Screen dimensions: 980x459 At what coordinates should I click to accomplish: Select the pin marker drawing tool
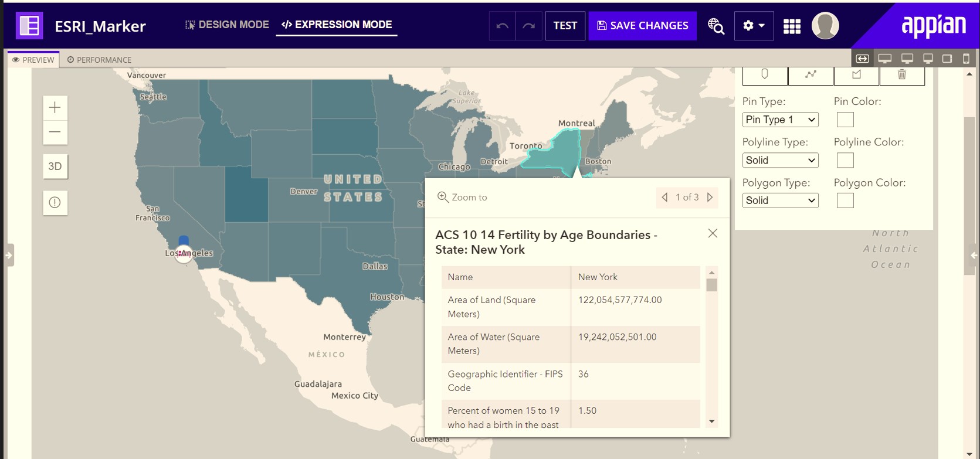pos(765,75)
